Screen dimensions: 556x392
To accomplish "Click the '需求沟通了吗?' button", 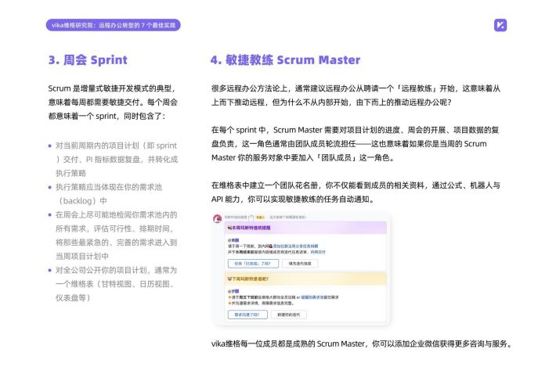I will tap(247, 315).
